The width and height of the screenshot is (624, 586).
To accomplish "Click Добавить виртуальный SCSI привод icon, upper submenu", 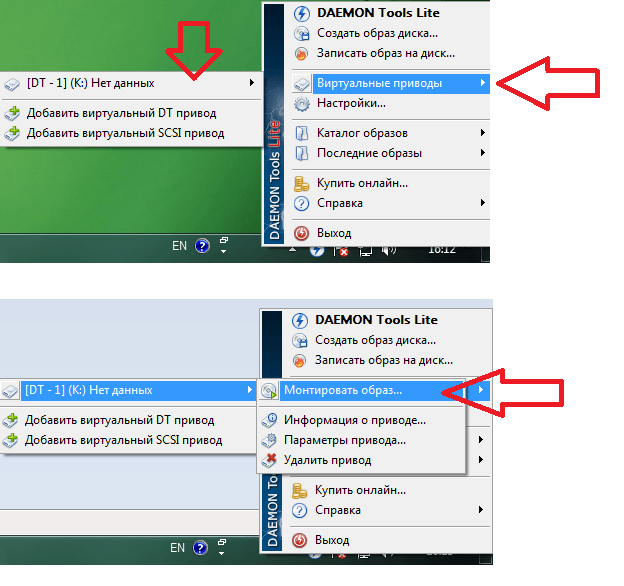I will [12, 133].
